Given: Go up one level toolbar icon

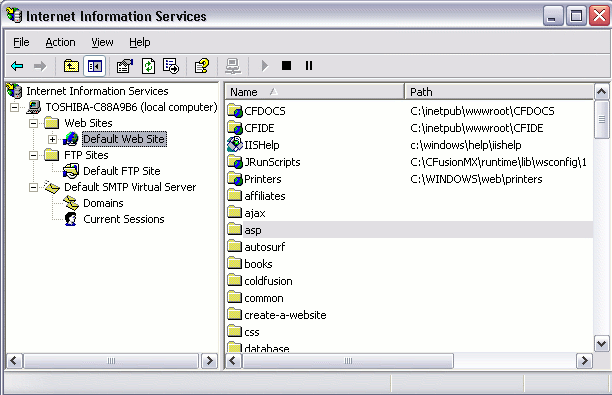Looking at the screenshot, I should [71, 66].
